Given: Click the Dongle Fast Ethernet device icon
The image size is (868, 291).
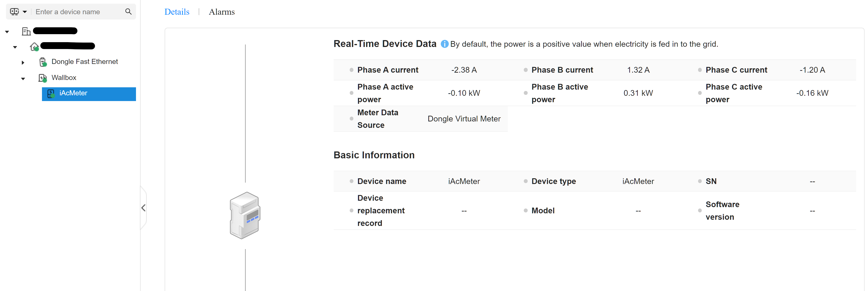Looking at the screenshot, I should (43, 62).
